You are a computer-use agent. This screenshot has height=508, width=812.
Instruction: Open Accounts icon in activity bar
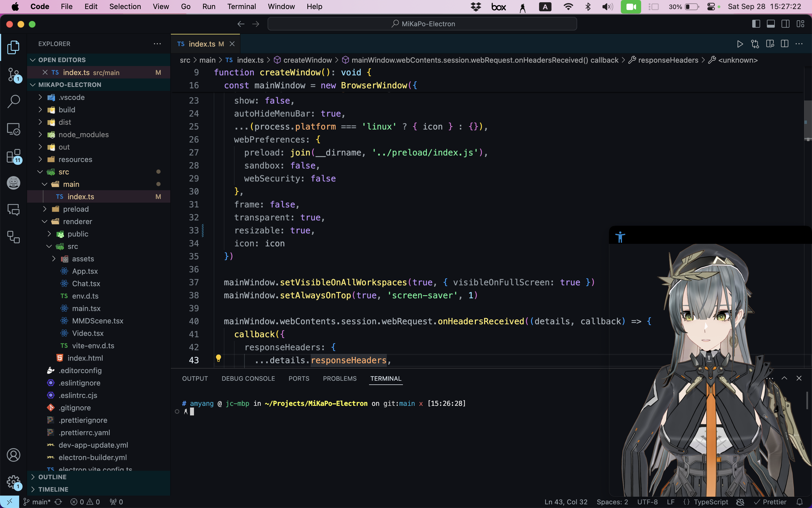14,455
